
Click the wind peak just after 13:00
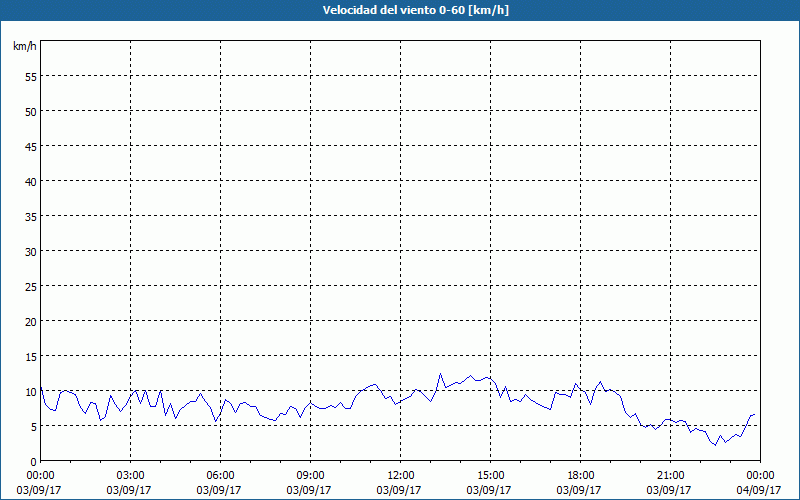coord(440,373)
